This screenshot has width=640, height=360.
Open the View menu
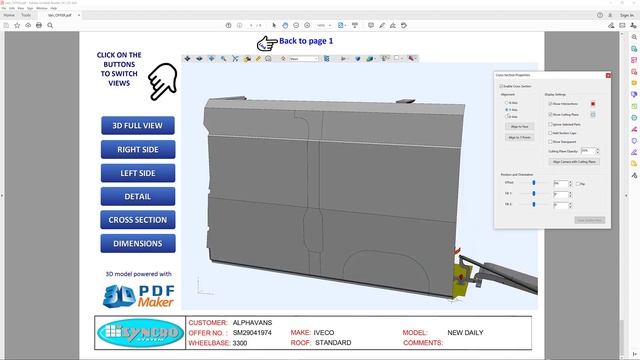pyautogui.click(x=21, y=8)
